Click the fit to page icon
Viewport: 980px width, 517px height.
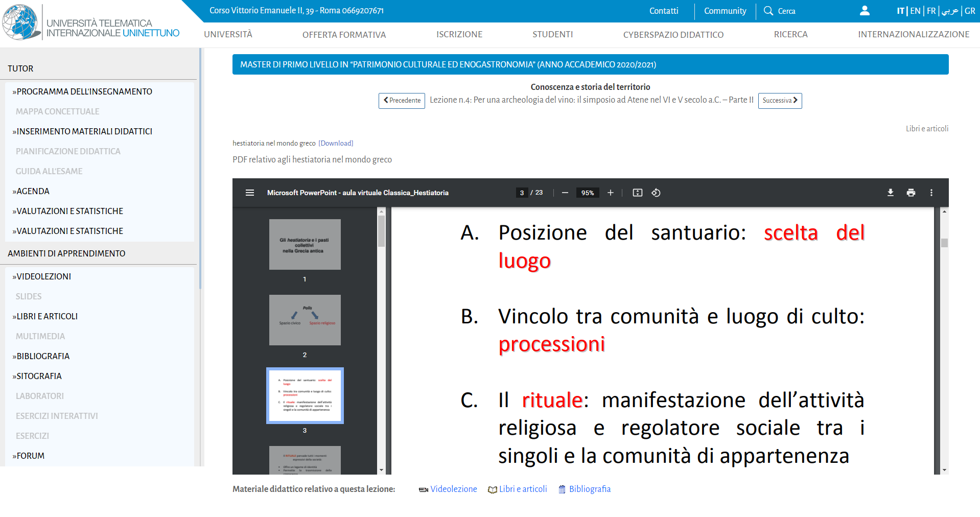click(637, 193)
